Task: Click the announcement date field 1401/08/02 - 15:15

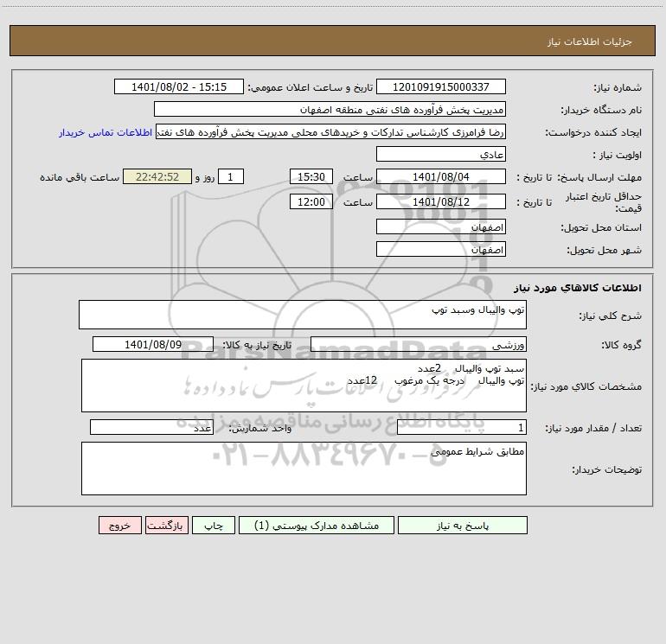Action: (x=179, y=86)
